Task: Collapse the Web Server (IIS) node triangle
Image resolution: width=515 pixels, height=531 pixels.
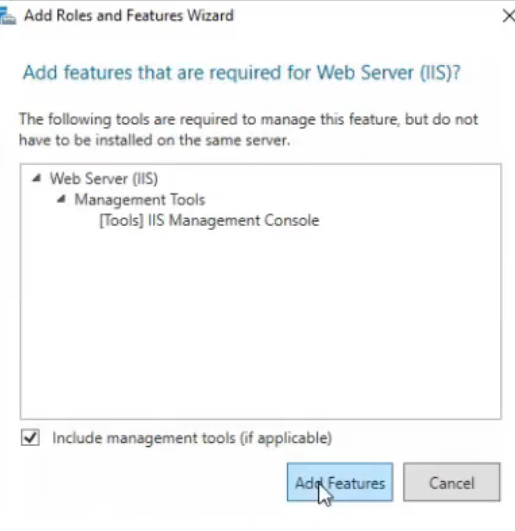Action: (37, 178)
